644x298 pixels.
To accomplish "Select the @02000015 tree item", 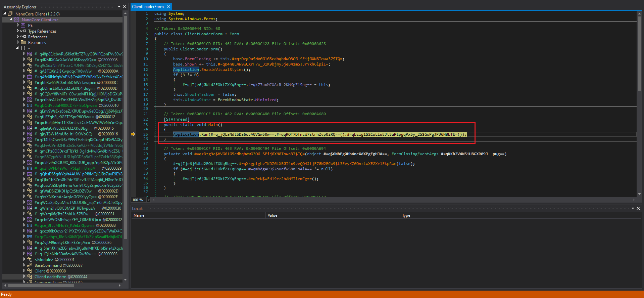I will click(74, 128).
